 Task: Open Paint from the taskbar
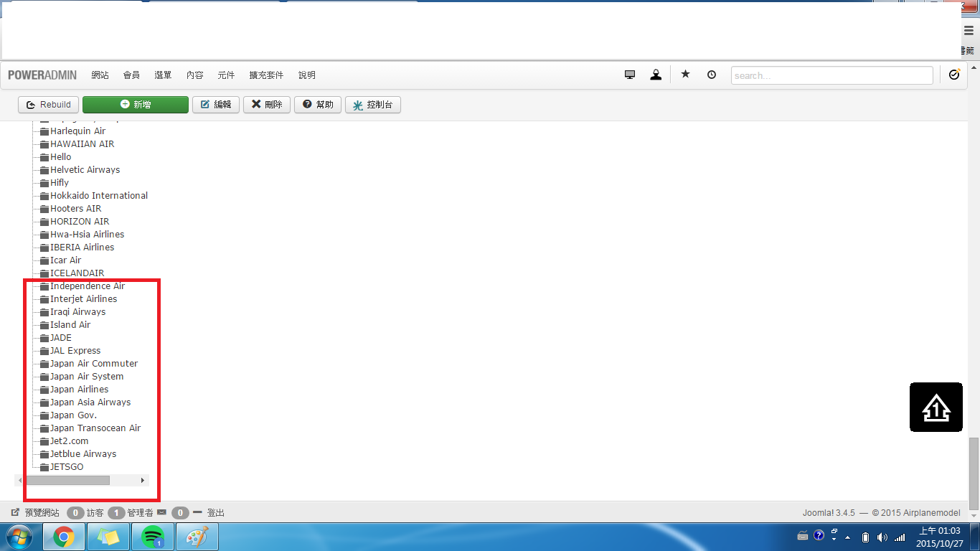coord(197,537)
